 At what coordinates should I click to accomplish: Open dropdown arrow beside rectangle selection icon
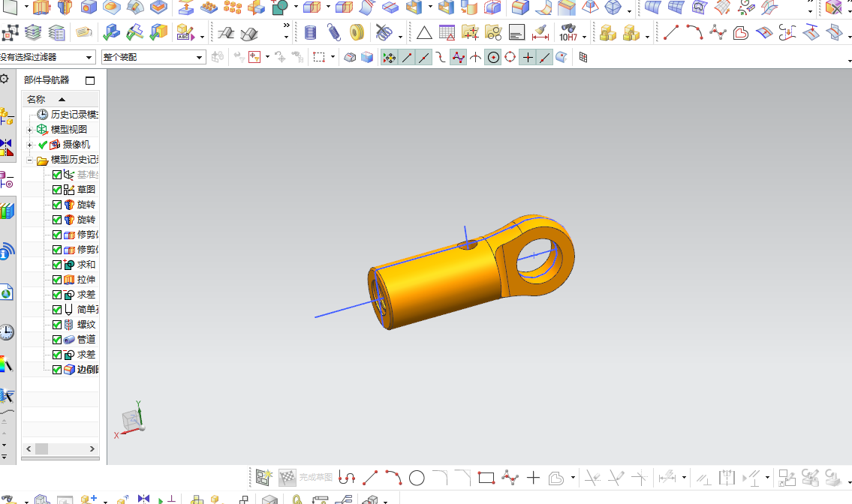click(x=333, y=57)
